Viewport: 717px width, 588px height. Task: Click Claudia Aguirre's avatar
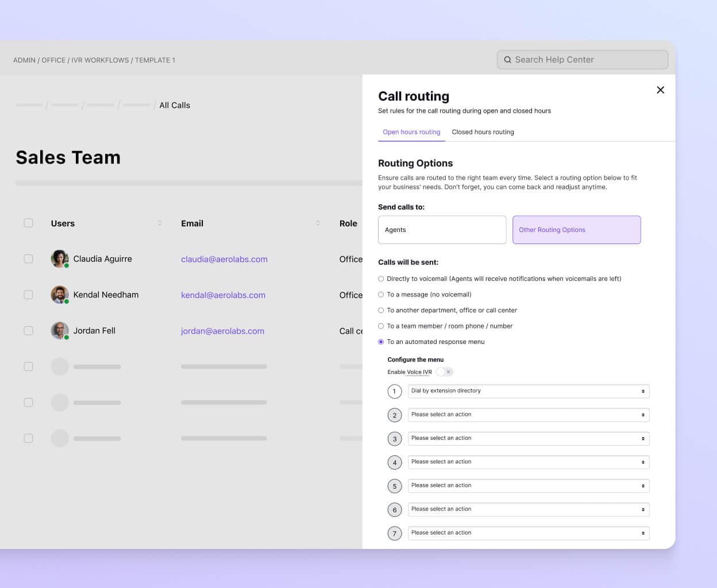pos(59,259)
